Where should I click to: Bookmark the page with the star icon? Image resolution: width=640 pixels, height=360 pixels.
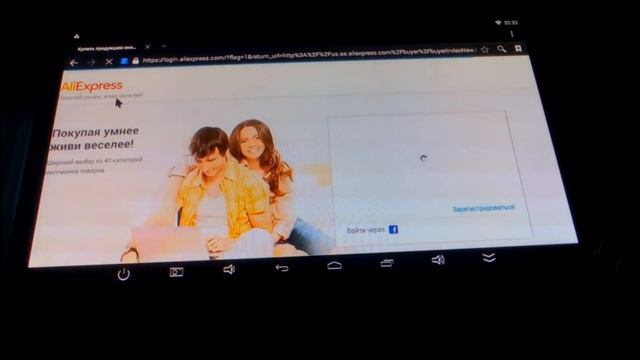point(484,49)
